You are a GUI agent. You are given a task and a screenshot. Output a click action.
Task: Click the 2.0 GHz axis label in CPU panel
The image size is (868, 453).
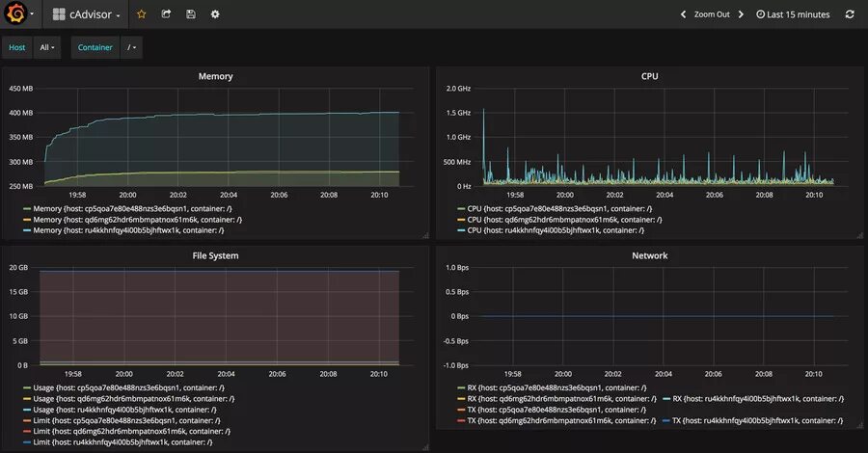[x=458, y=89]
